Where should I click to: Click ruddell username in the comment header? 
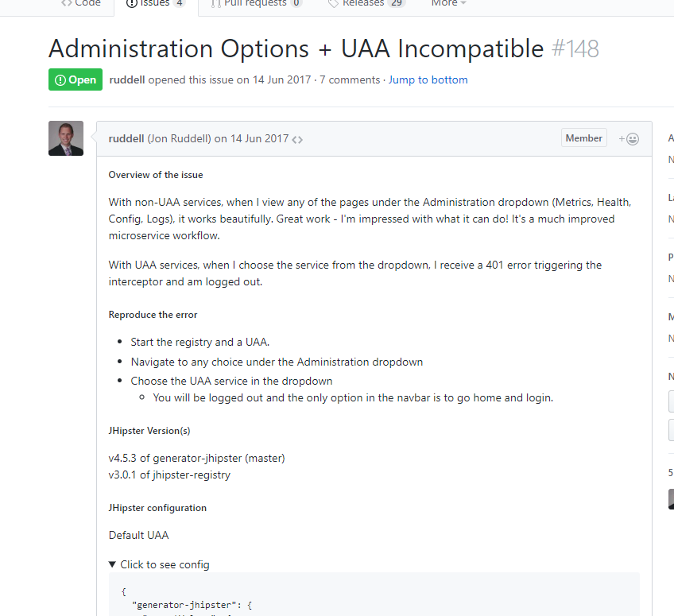[x=126, y=138]
